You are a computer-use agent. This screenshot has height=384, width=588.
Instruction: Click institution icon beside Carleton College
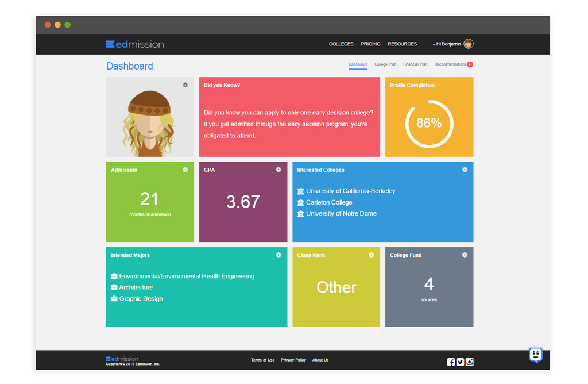[x=300, y=203]
